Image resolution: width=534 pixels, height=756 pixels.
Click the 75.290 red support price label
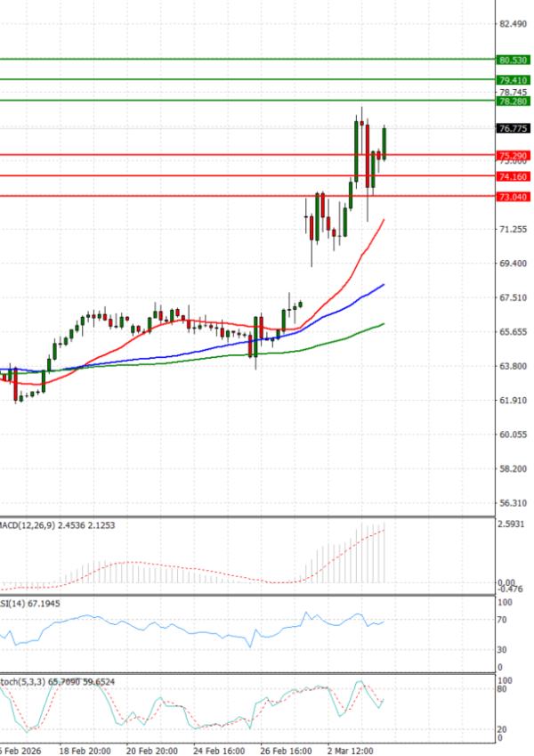point(514,156)
